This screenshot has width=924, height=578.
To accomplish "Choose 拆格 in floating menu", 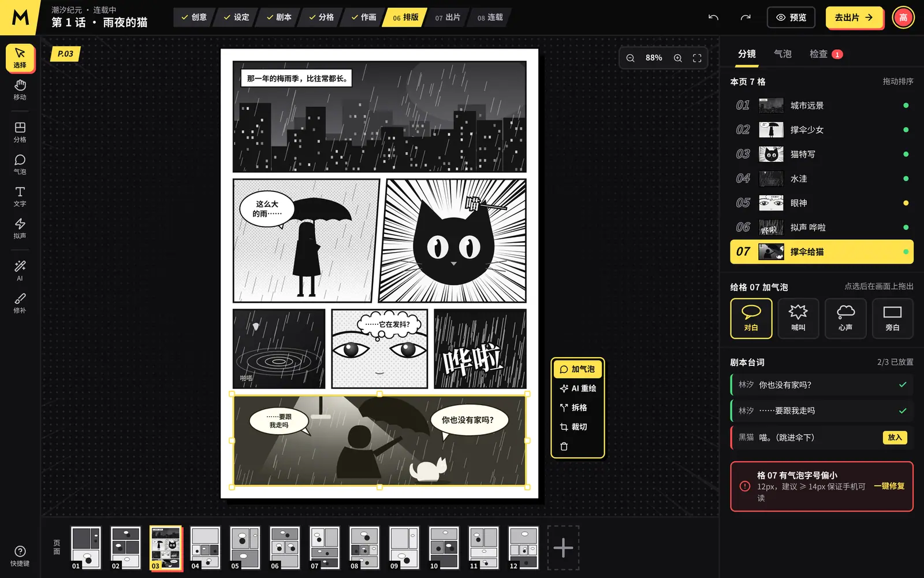I will pyautogui.click(x=577, y=407).
